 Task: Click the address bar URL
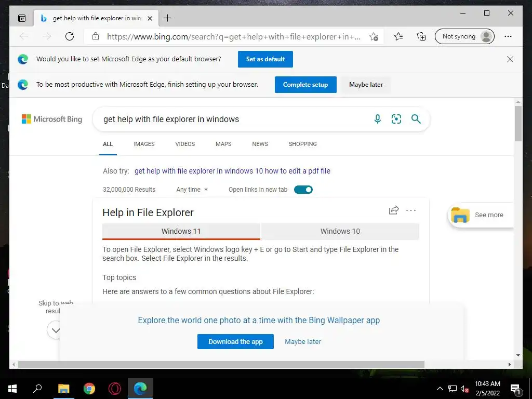tap(234, 37)
